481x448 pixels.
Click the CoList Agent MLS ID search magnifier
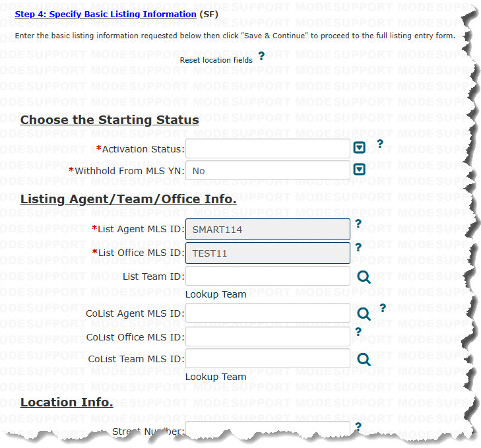[364, 314]
